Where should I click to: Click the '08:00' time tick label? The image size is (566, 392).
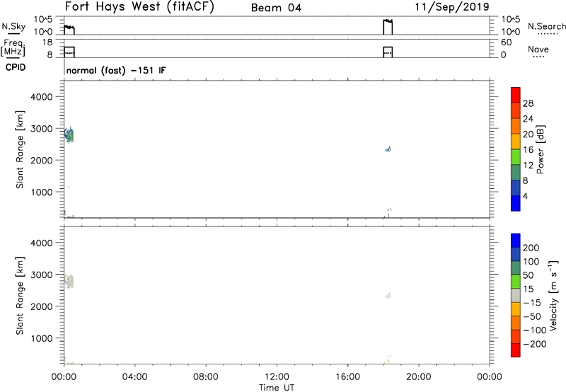coord(206,377)
